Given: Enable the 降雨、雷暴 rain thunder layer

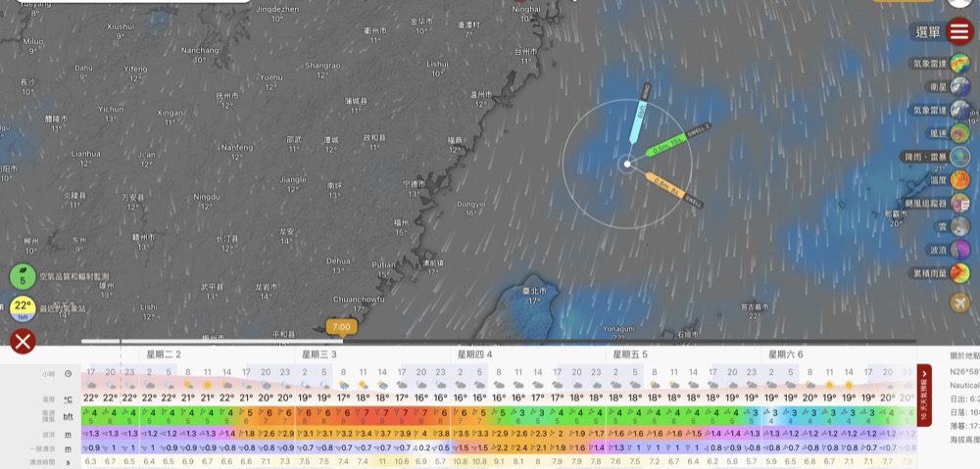Looking at the screenshot, I should pyautogui.click(x=961, y=157).
